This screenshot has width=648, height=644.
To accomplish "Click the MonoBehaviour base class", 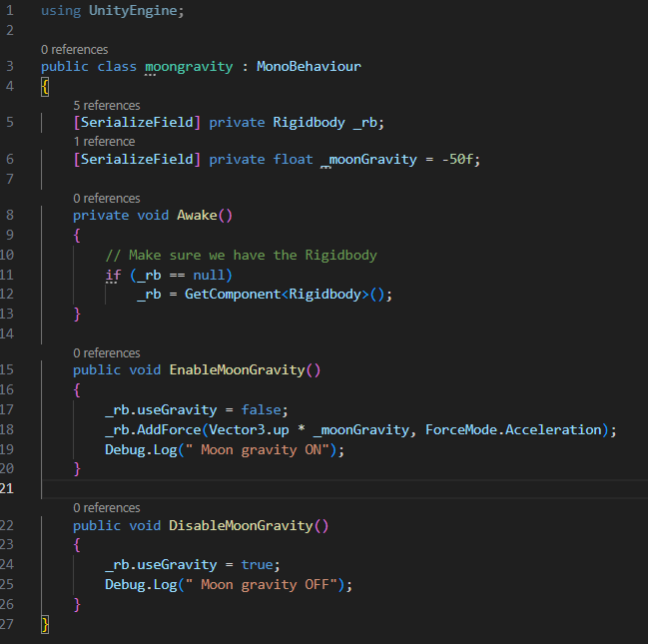I will point(309,67).
